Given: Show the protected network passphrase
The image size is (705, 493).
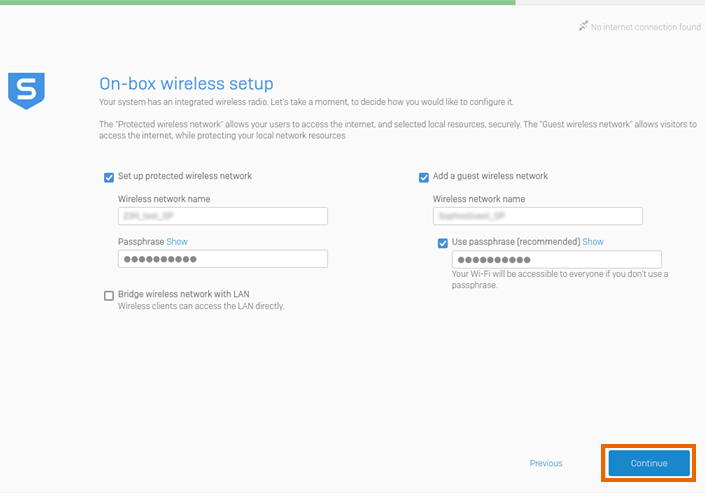Looking at the screenshot, I should pos(177,242).
